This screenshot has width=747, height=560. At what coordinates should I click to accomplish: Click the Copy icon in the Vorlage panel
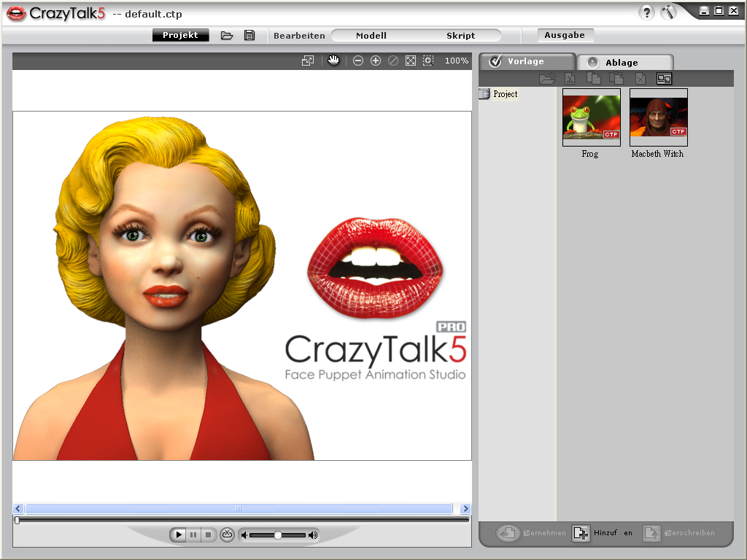593,78
